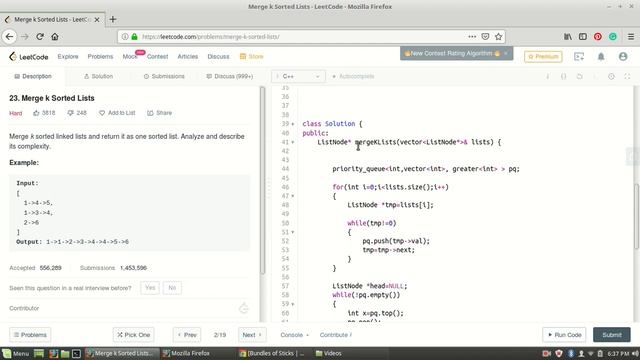Open the terminal from the taskbar
The width and height of the screenshot is (640, 360).
[76, 353]
